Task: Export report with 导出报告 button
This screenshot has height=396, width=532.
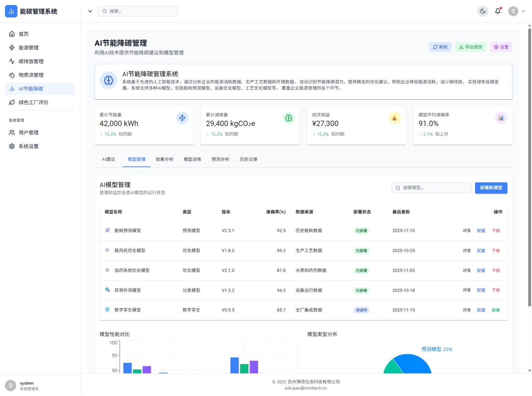Action: pyautogui.click(x=470, y=47)
